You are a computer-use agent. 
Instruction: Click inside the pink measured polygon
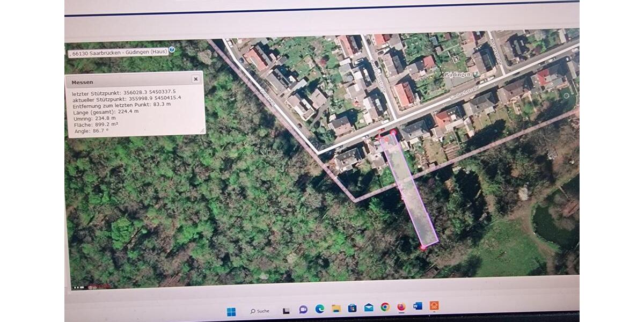pos(411,193)
